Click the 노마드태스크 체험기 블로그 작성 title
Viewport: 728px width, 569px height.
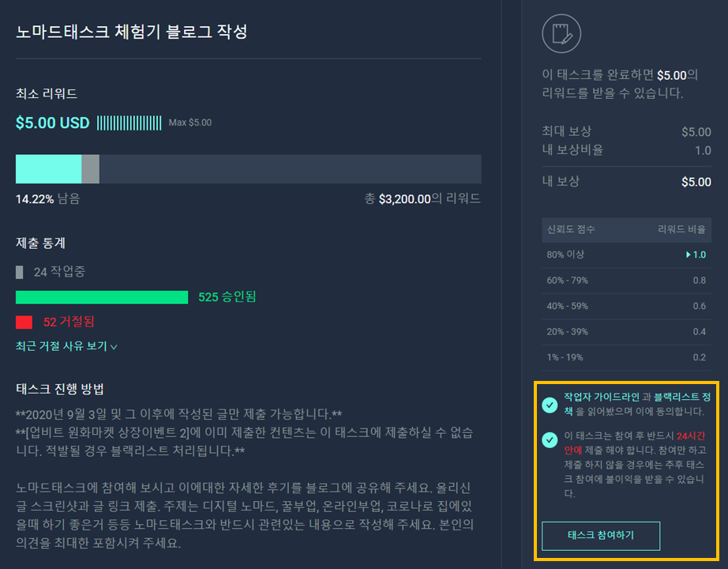click(x=131, y=32)
